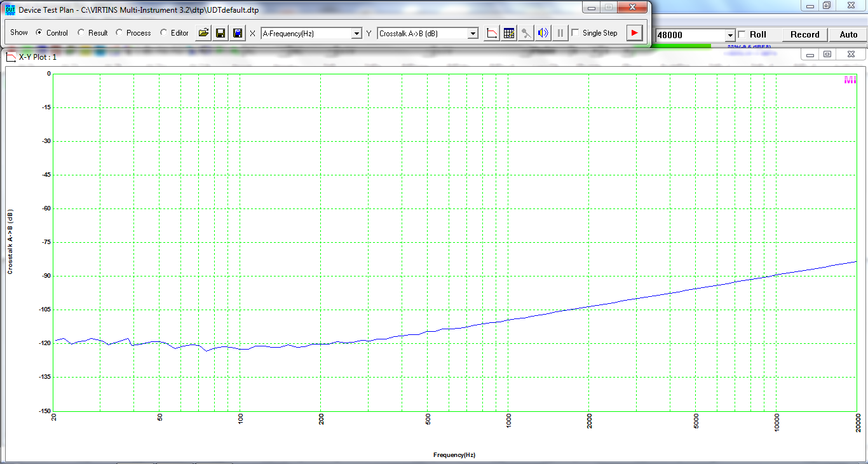Click the -90 Y-axis tick value
Viewport: 868px width, 464px height.
click(45, 276)
